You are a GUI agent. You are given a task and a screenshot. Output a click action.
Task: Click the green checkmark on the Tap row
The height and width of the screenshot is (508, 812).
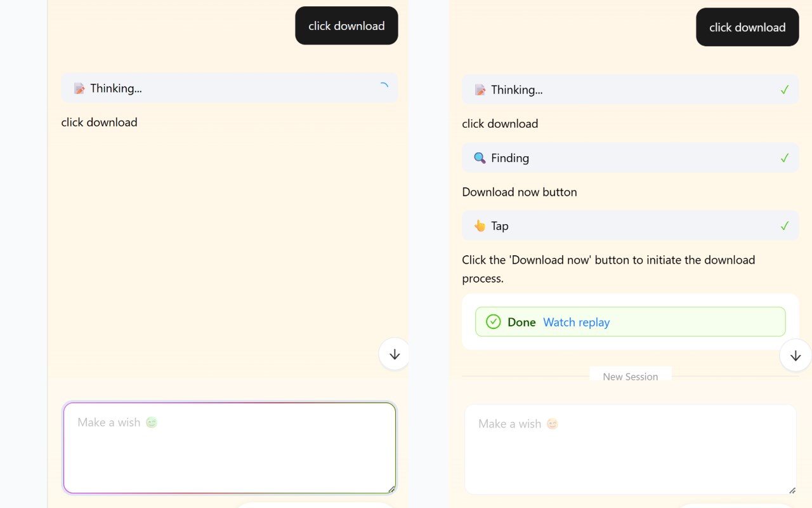pos(785,225)
